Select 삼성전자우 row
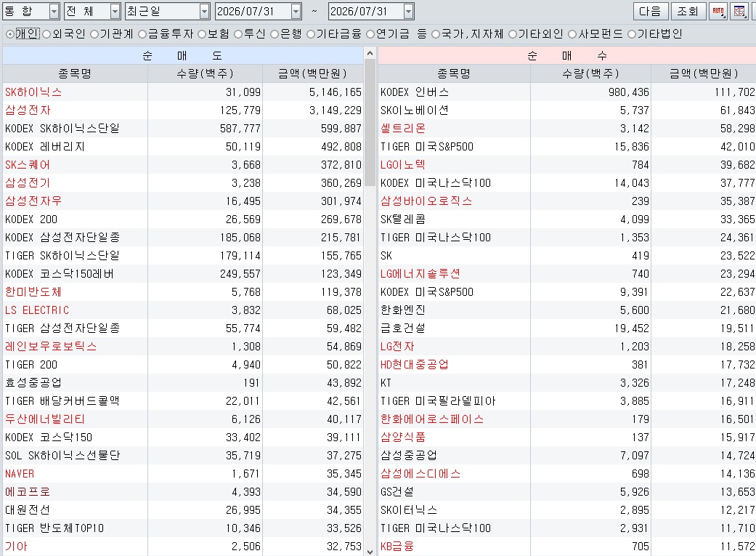This screenshot has height=556, width=756. 183,201
